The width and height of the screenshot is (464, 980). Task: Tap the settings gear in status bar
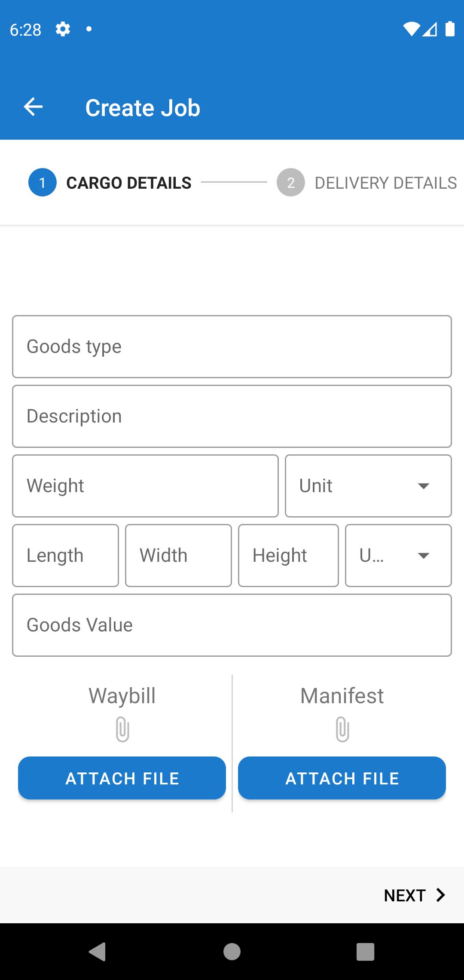pos(63,29)
